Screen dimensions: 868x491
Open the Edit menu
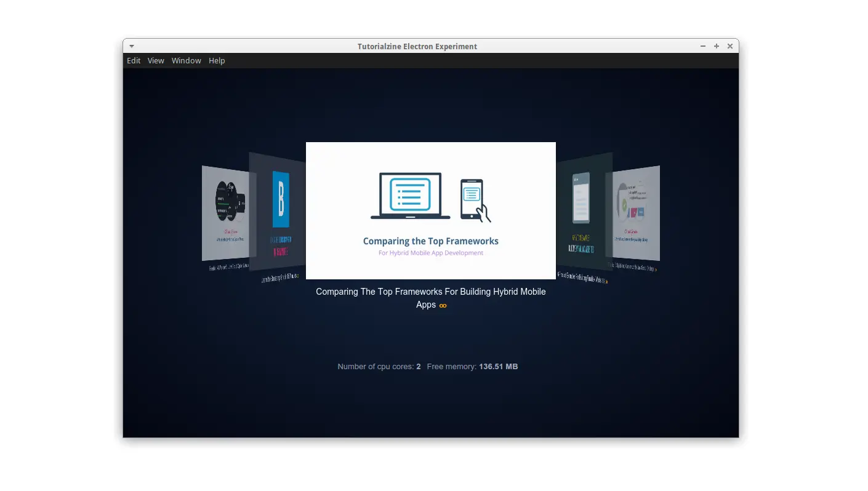coord(134,60)
